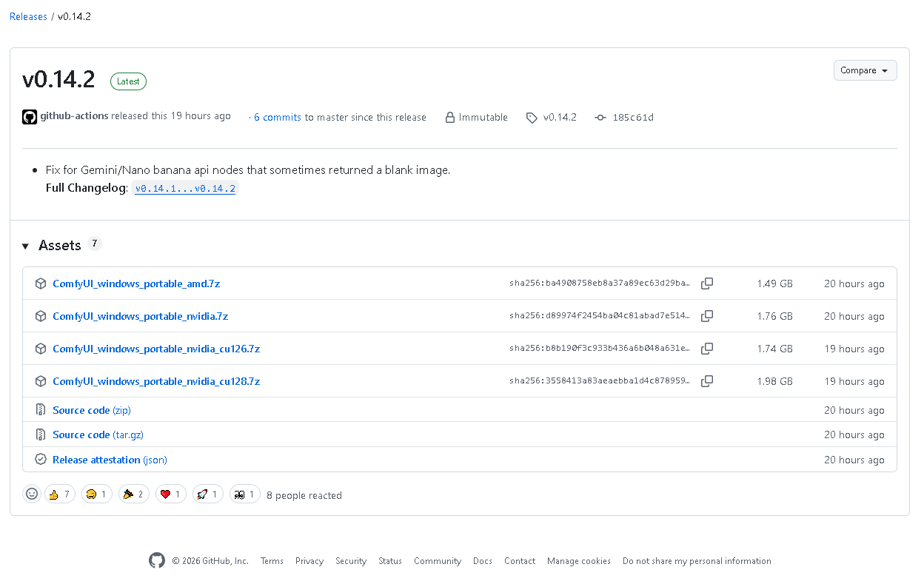Copy the sha256 for the nvidia.7z asset
Screen dimensions: 924x584
(707, 316)
